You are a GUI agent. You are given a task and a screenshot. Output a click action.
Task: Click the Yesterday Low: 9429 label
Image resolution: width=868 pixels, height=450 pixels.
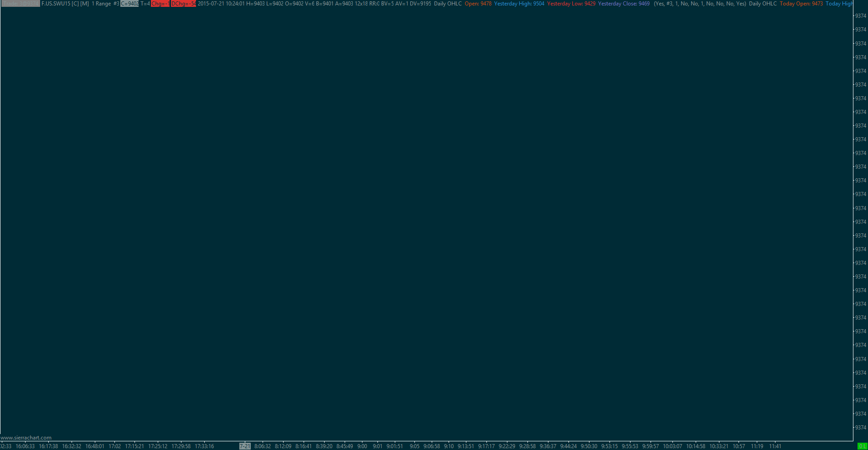[x=571, y=4]
